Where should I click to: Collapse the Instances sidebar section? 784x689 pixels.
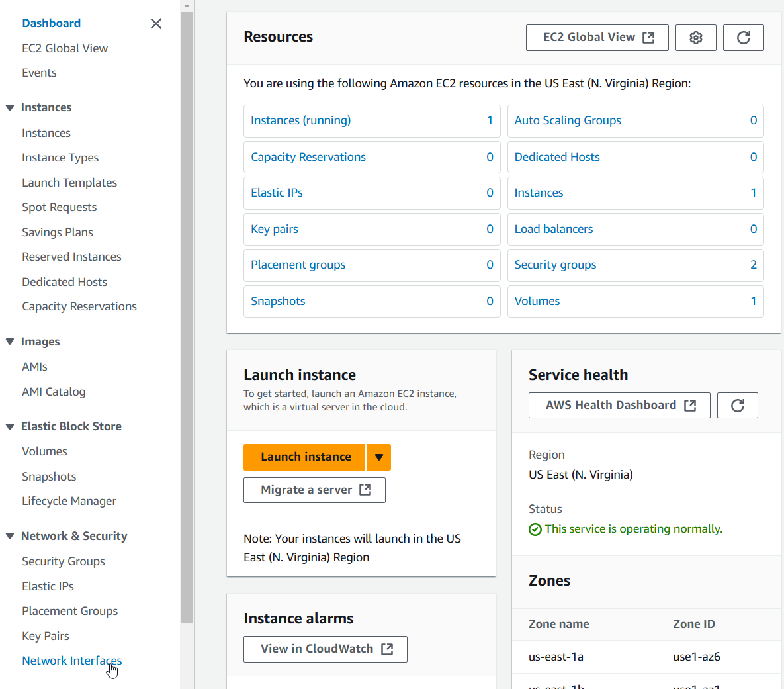(x=10, y=108)
